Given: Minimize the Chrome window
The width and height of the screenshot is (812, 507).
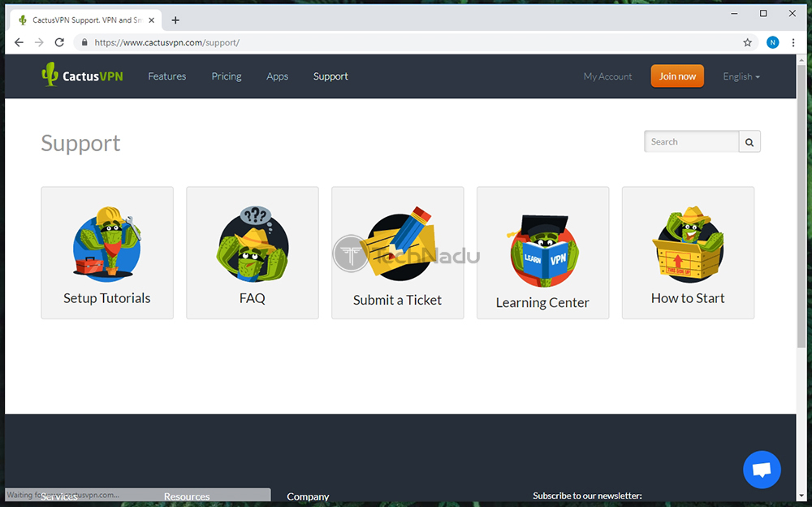Looking at the screenshot, I should coord(734,14).
